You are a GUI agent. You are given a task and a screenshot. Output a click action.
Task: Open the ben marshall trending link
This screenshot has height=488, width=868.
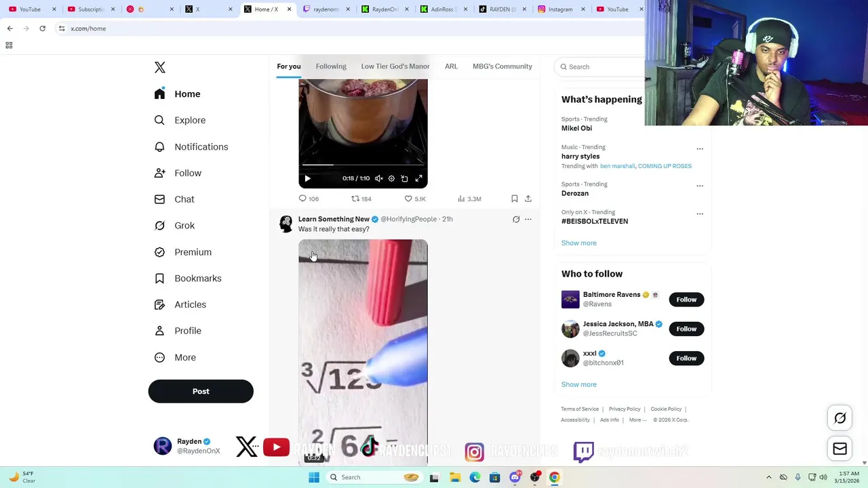pos(617,166)
